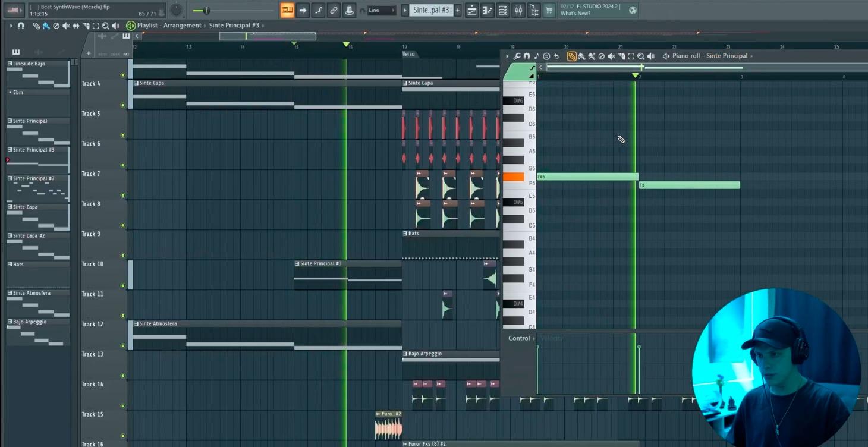
Task: Click the Verso timeline marker
Action: [408, 54]
